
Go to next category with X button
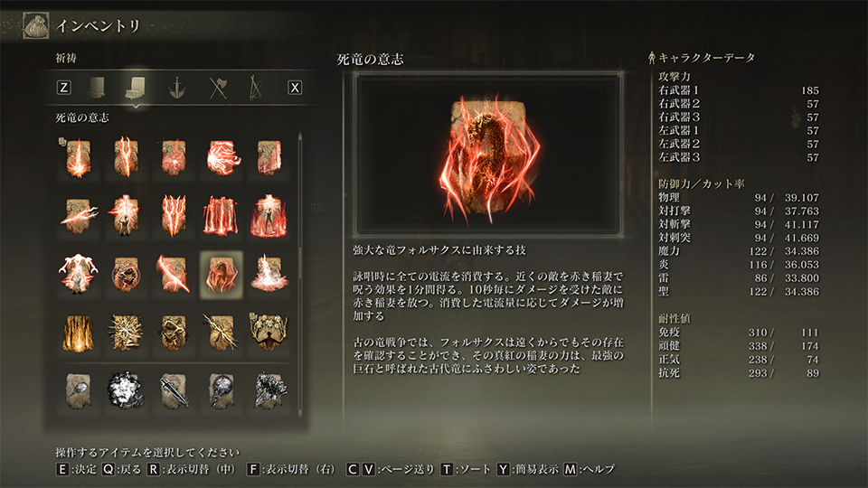(x=295, y=88)
